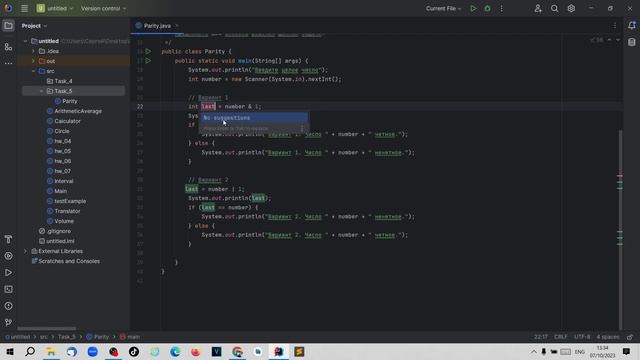Open Calculator class
This screenshot has width=640, height=360.
(67, 121)
